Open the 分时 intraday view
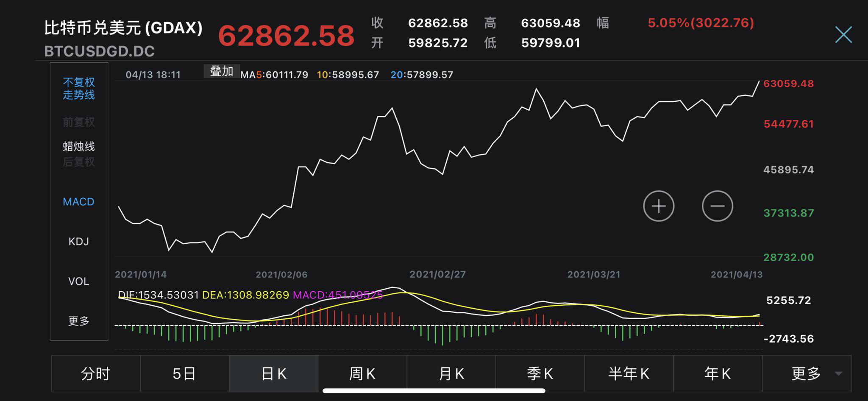Screen dimensions: 868x401 [96, 374]
